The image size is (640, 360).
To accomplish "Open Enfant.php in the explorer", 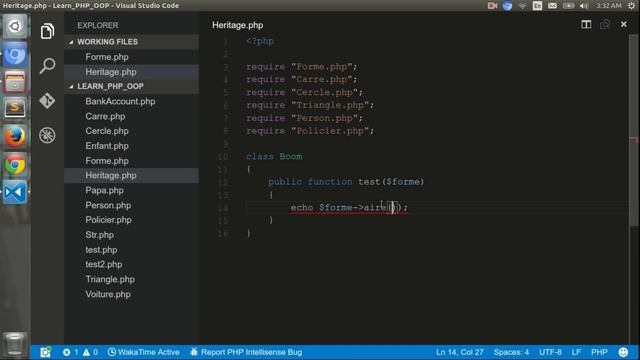I will (x=131, y=146).
